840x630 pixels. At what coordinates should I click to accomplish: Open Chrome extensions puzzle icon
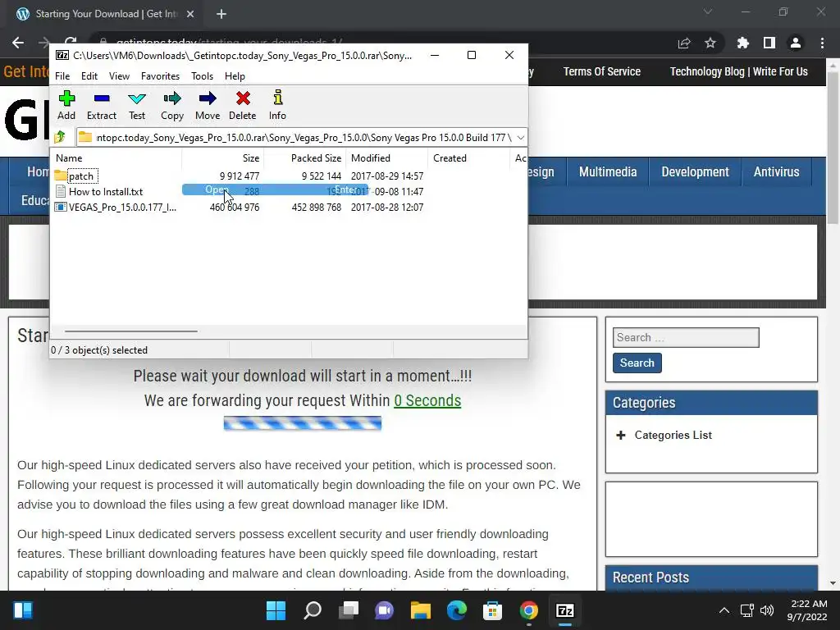coord(742,43)
